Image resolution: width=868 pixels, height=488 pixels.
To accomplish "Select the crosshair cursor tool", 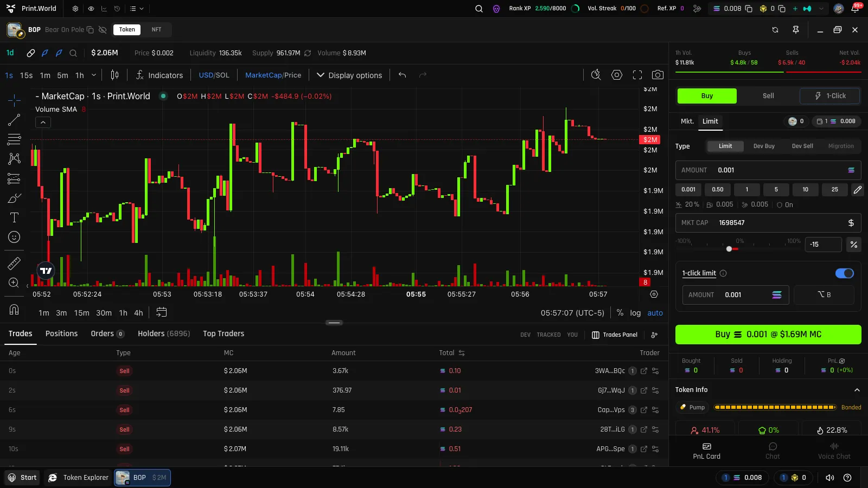I will (x=14, y=100).
